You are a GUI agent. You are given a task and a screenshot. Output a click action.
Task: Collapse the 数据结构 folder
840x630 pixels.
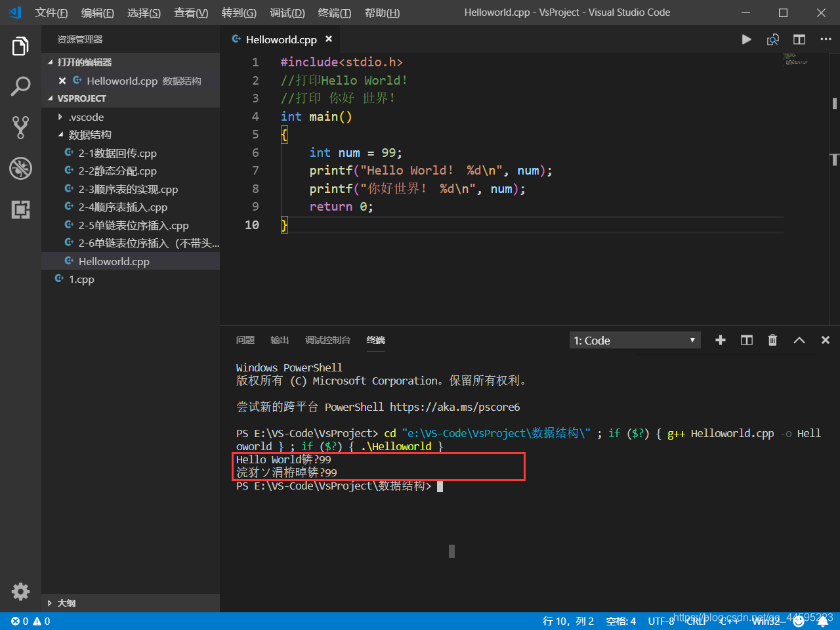[131, 135]
